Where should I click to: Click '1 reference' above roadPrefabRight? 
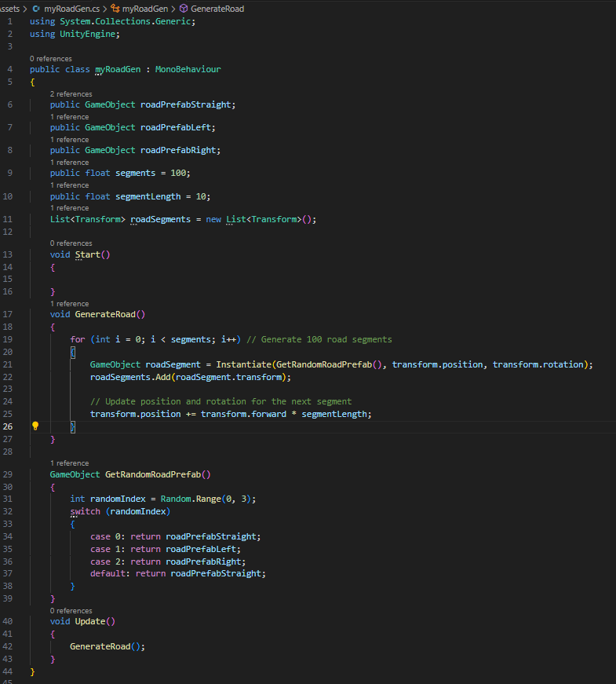(x=69, y=139)
